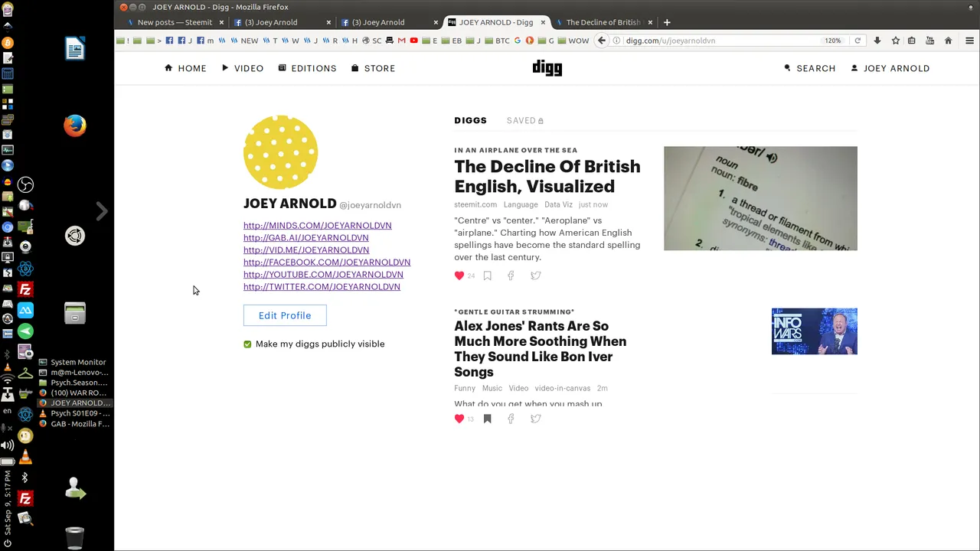Screen dimensions: 980x551
Task: Open MINDS.COM/JOEYARNOLDVN link
Action: 318,225
